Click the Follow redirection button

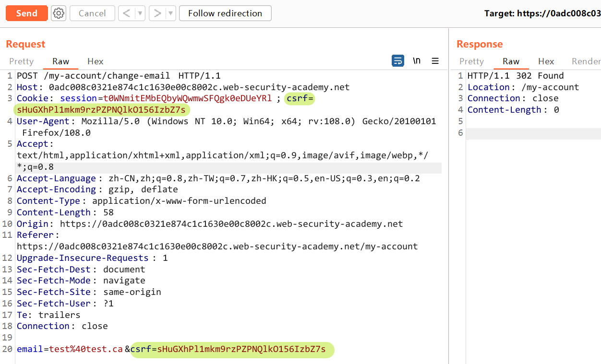[225, 13]
